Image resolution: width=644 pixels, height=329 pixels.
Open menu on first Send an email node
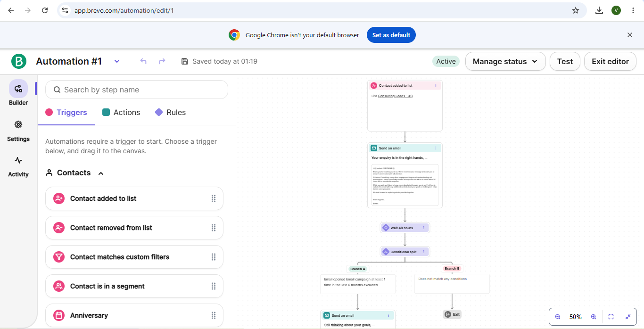pos(436,148)
